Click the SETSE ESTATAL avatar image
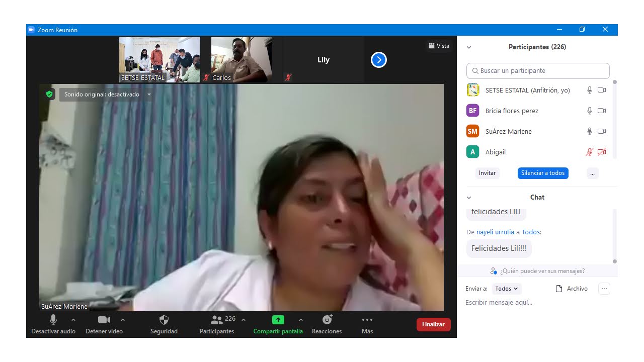The image size is (644, 362). coord(472,90)
